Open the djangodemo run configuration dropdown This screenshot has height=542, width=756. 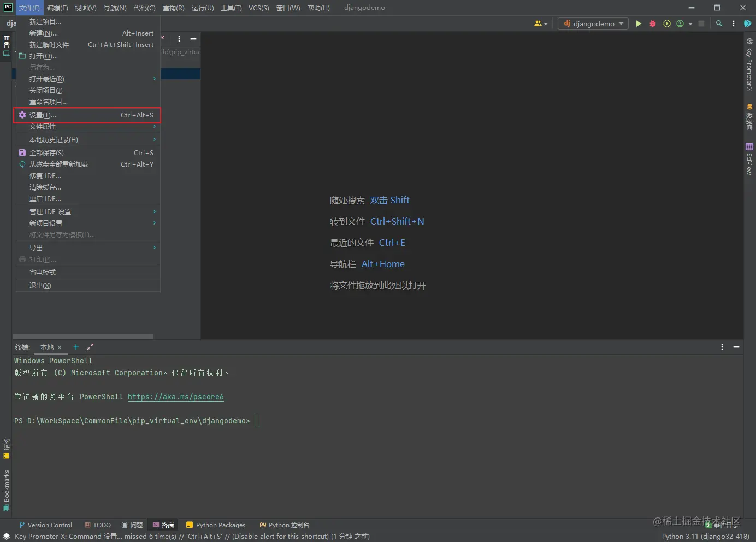[593, 23]
